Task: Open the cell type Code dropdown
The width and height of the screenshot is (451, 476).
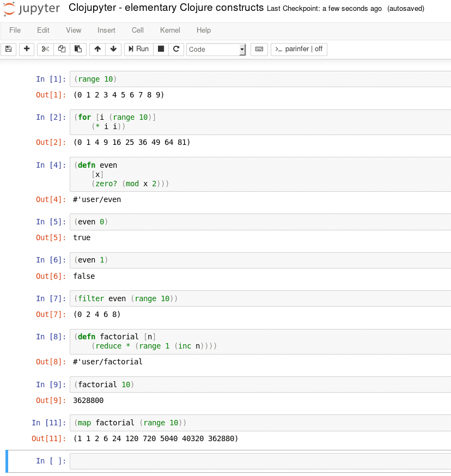Action: (x=216, y=50)
